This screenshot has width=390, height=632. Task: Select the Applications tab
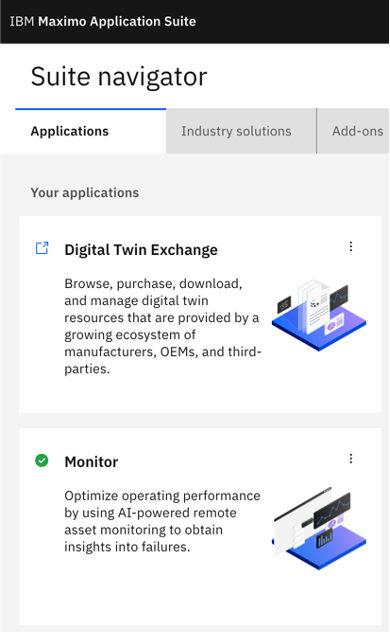(91, 131)
